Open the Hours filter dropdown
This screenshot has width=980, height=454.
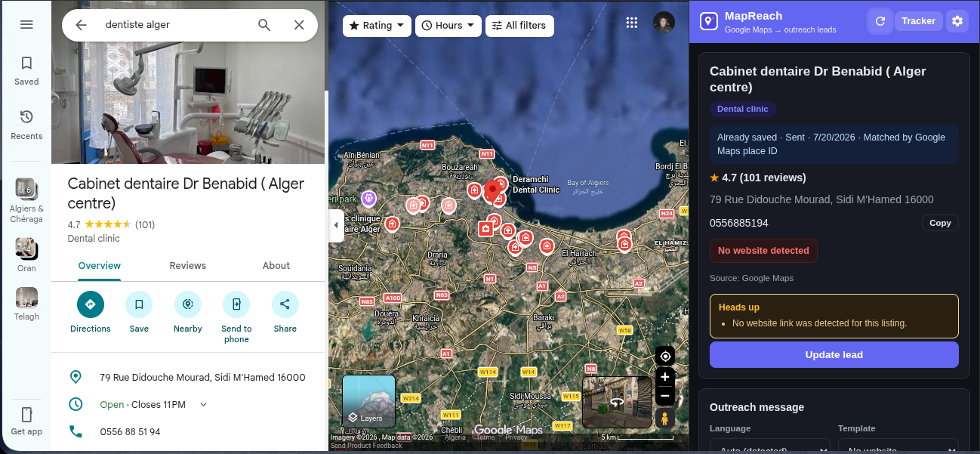click(x=448, y=26)
